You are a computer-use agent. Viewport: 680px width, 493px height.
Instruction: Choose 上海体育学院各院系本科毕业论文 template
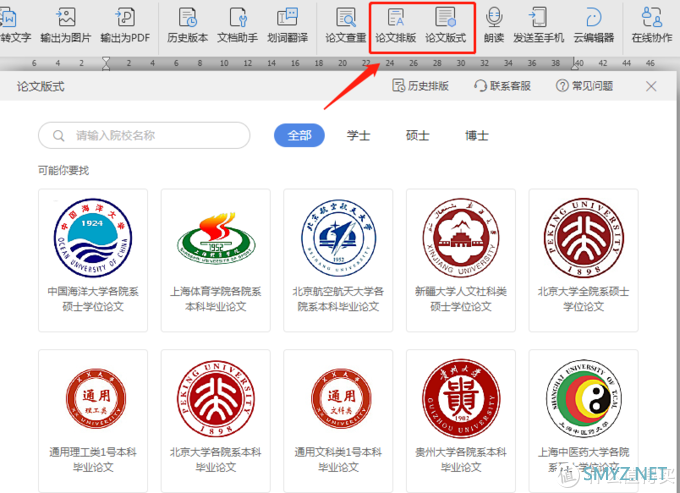pos(216,260)
